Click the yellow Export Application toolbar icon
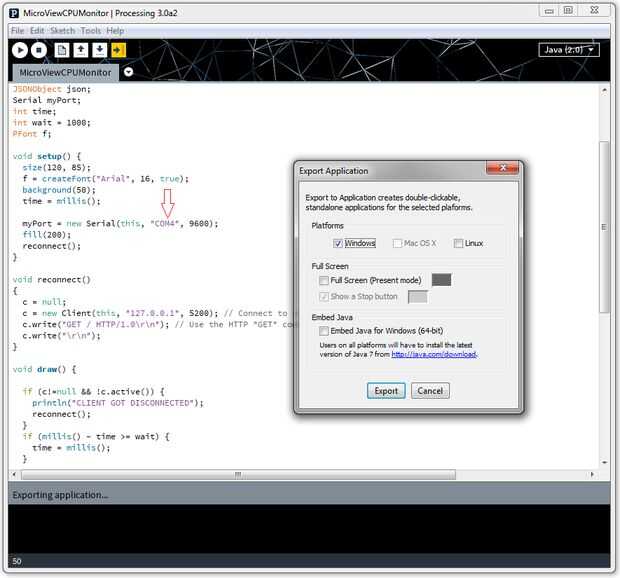 point(118,50)
